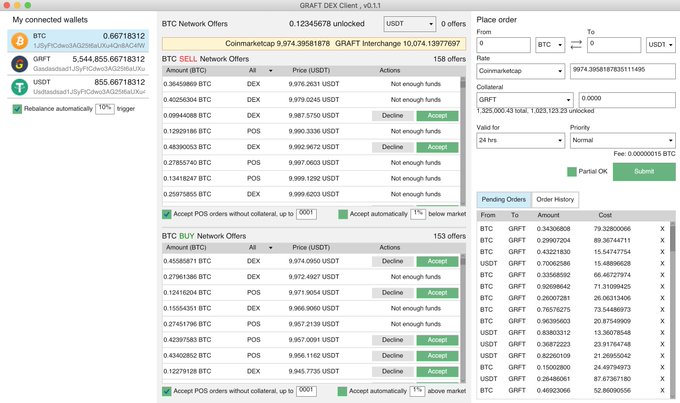Switch to the Order History tab
The height and width of the screenshot is (403, 680).
[x=555, y=200]
